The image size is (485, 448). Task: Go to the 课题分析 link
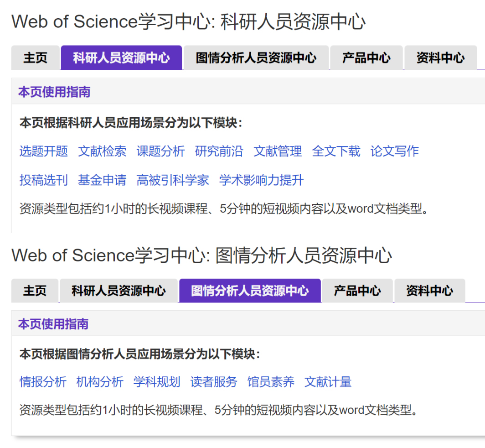160,151
